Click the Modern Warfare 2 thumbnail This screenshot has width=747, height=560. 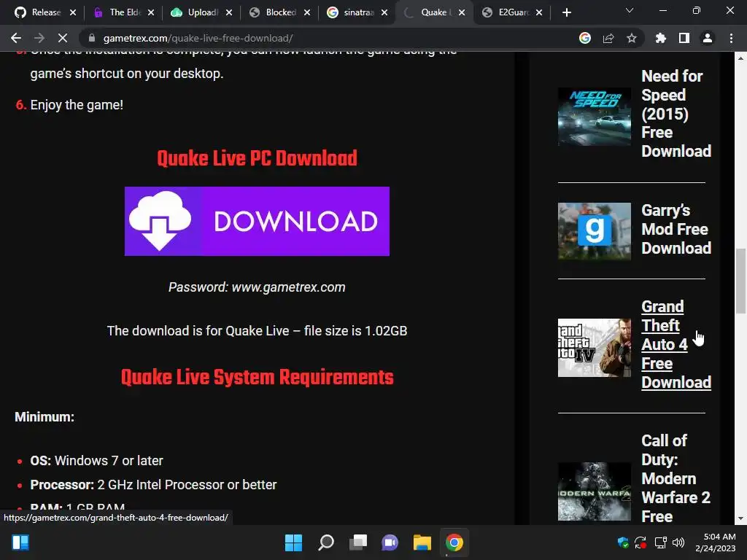pos(595,491)
